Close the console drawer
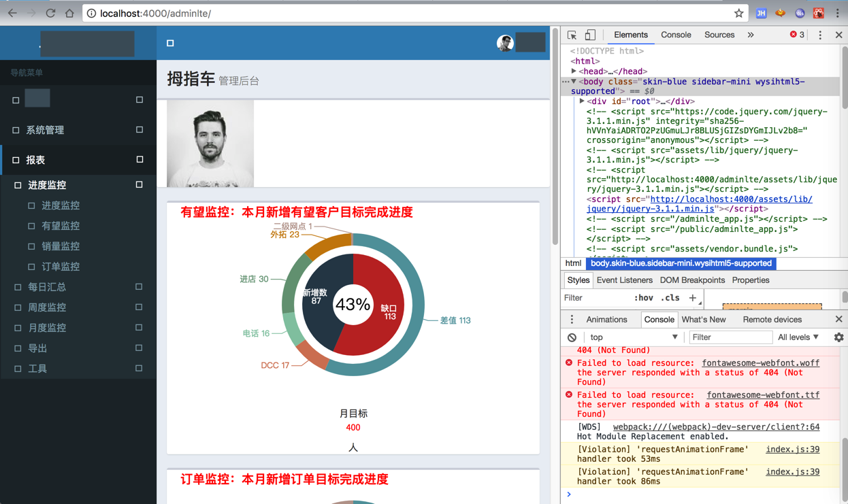 coord(838,320)
